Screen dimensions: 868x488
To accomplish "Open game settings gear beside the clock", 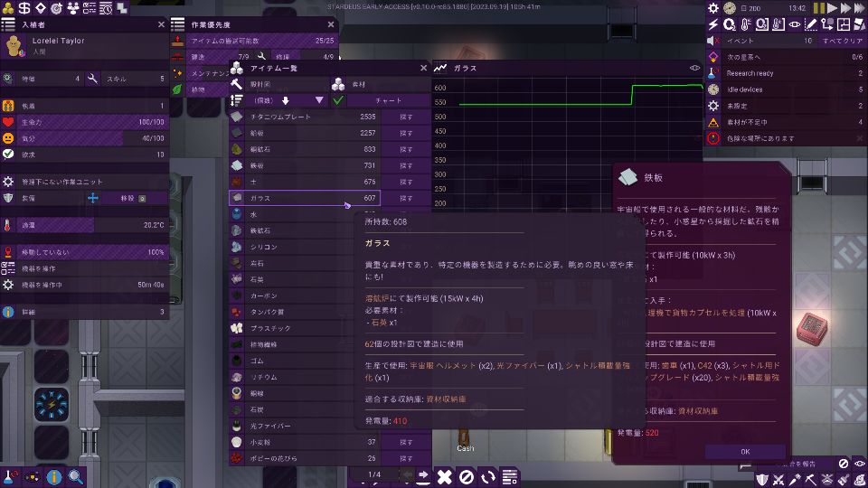I will (713, 8).
